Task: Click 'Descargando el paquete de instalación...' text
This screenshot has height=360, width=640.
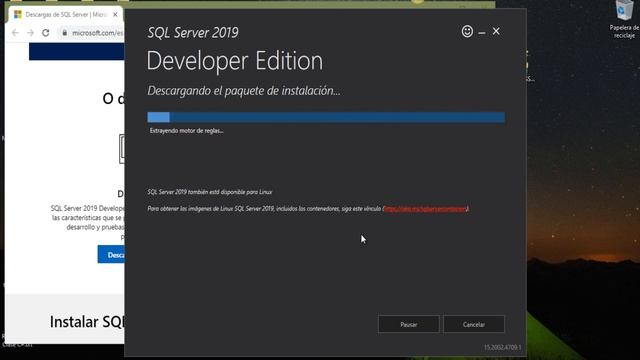Action: [x=244, y=91]
